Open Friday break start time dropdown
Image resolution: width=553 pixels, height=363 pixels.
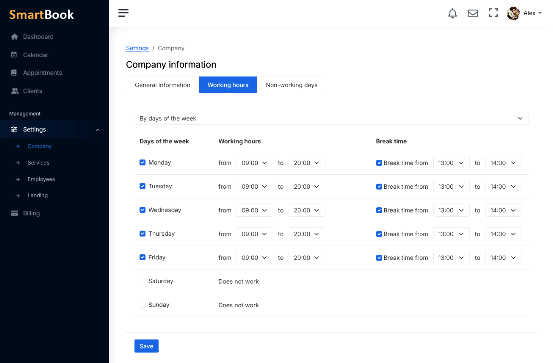(451, 258)
